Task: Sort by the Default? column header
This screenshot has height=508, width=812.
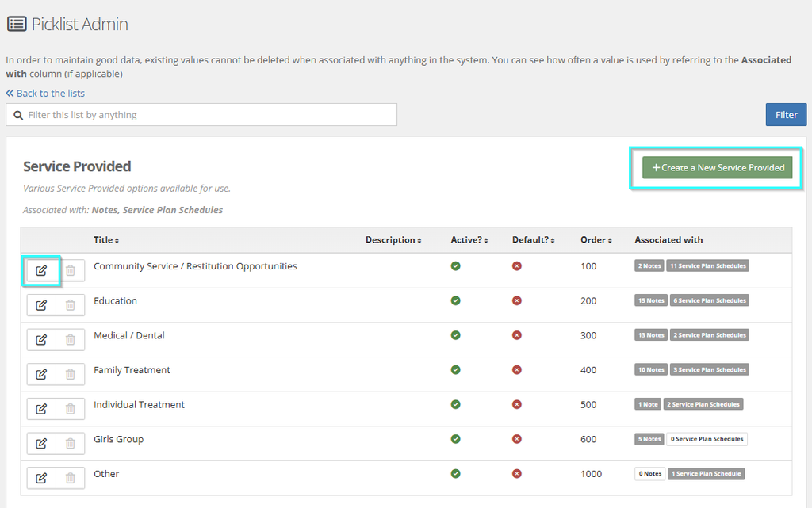Action: 534,240
